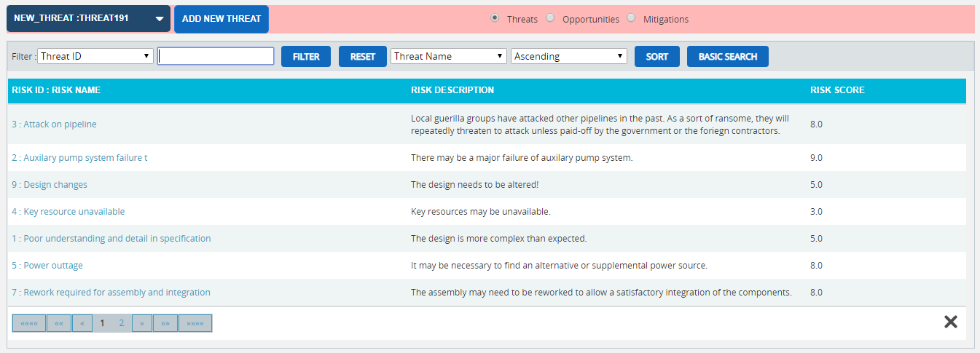Go to previous page arrow
Screen dimensions: 980x353
tap(82, 323)
